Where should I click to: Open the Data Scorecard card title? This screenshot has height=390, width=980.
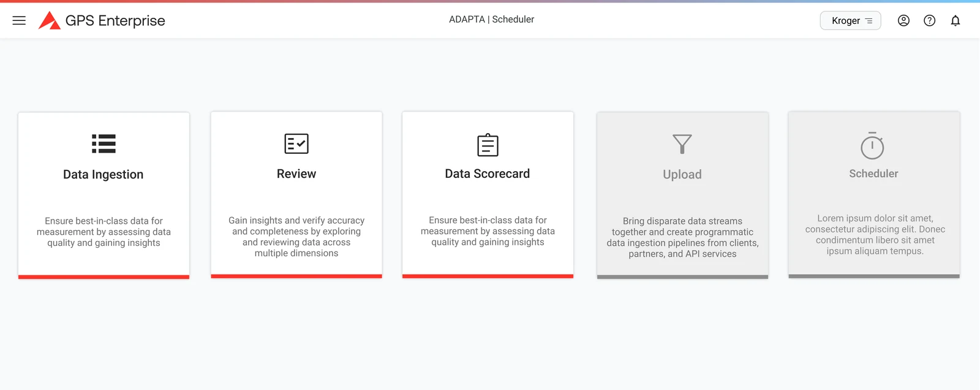[x=488, y=174]
